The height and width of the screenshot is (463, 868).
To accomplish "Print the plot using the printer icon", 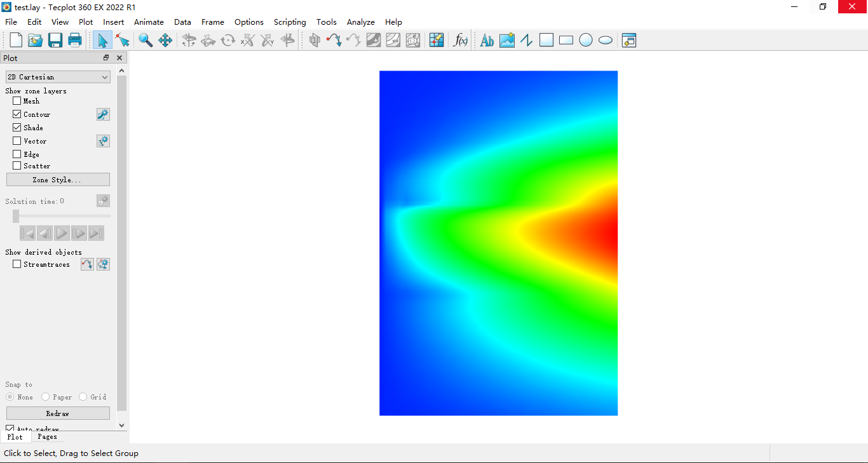I will coord(75,40).
